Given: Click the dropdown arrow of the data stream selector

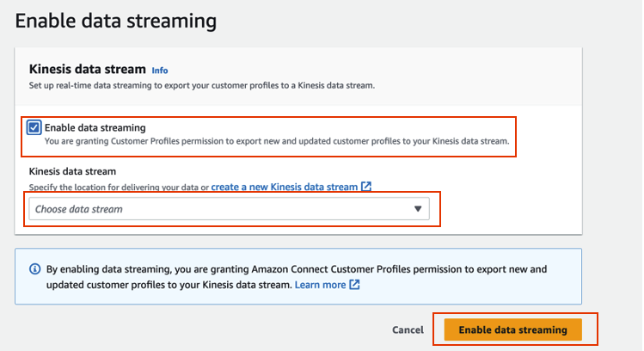Looking at the screenshot, I should [x=418, y=209].
